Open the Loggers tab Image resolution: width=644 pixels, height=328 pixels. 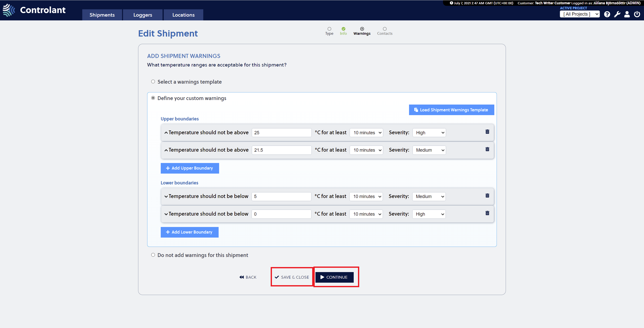click(143, 15)
